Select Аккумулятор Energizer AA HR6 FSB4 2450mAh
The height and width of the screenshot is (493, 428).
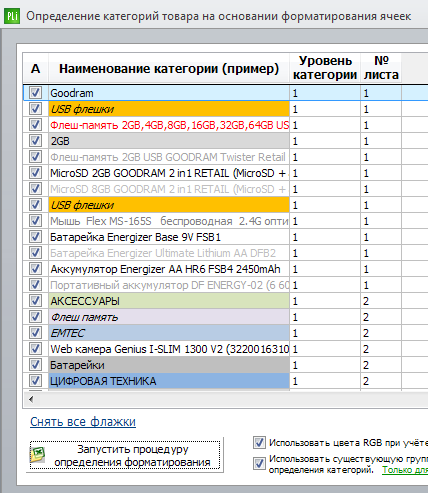(x=169, y=269)
